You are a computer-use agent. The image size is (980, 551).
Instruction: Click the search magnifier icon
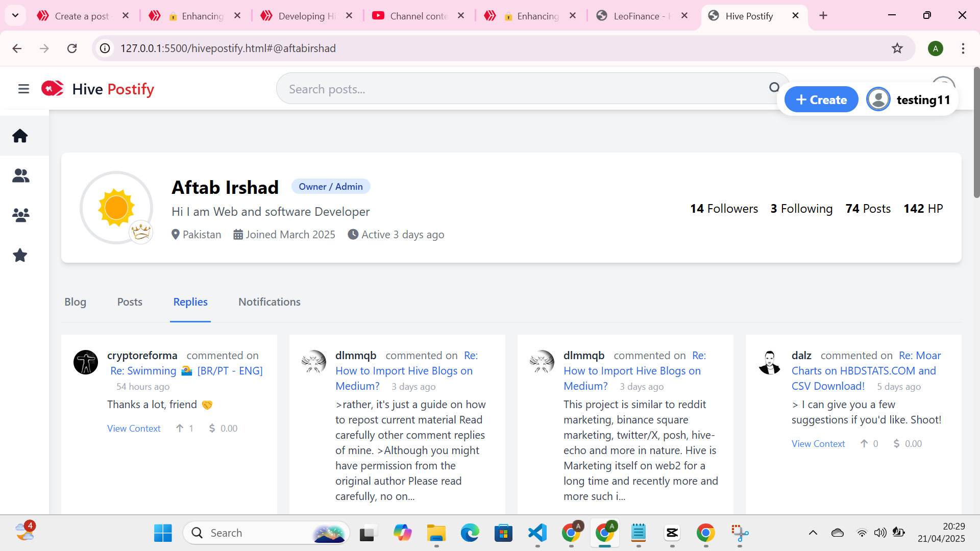pos(774,88)
